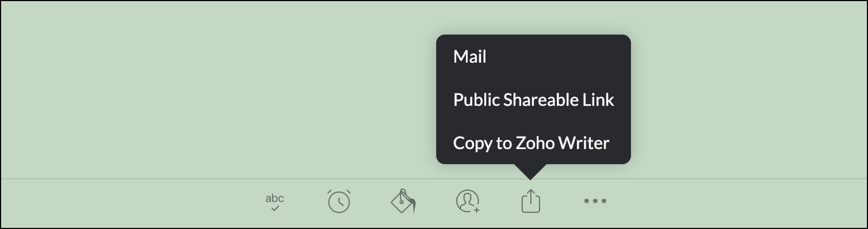Set a reminder using the clock icon
The width and height of the screenshot is (868, 229).
pos(339,201)
